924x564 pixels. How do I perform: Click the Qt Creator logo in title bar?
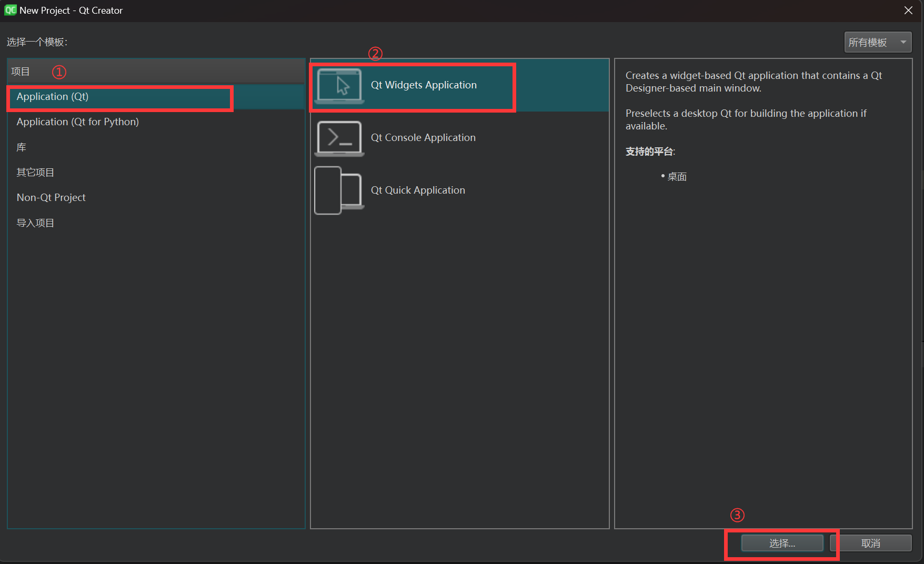pyautogui.click(x=10, y=10)
